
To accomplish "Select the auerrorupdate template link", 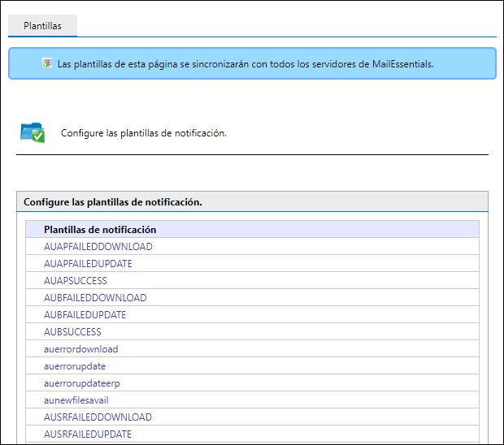I will pos(75,366).
